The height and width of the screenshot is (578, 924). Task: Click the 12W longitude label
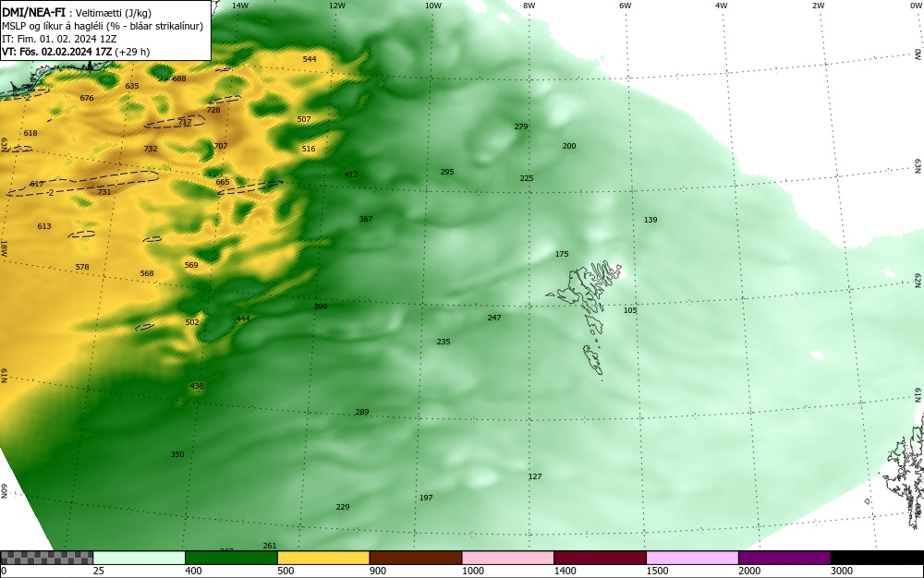336,6
